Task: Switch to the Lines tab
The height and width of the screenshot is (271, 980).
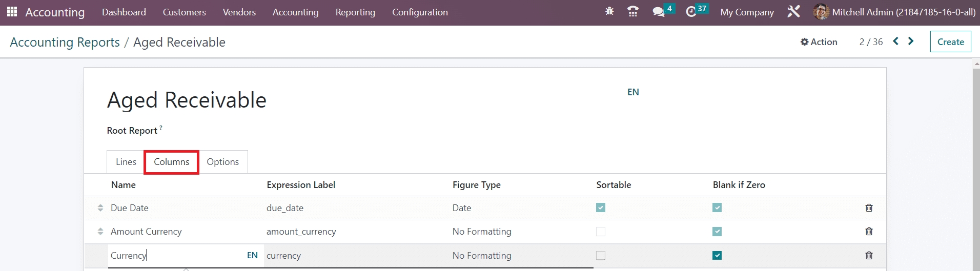Action: [x=126, y=162]
